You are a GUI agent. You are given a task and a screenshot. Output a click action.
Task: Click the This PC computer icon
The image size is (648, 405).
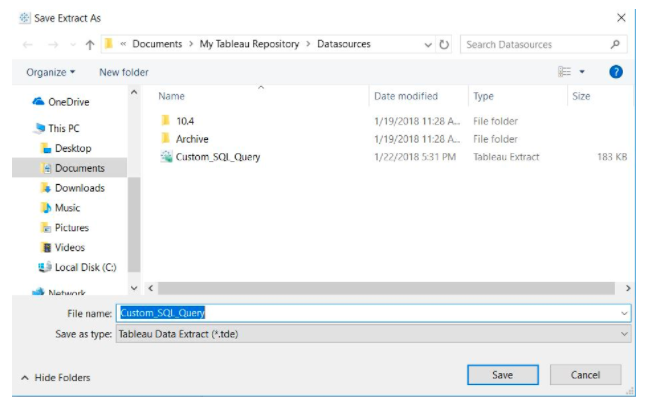pyautogui.click(x=40, y=128)
